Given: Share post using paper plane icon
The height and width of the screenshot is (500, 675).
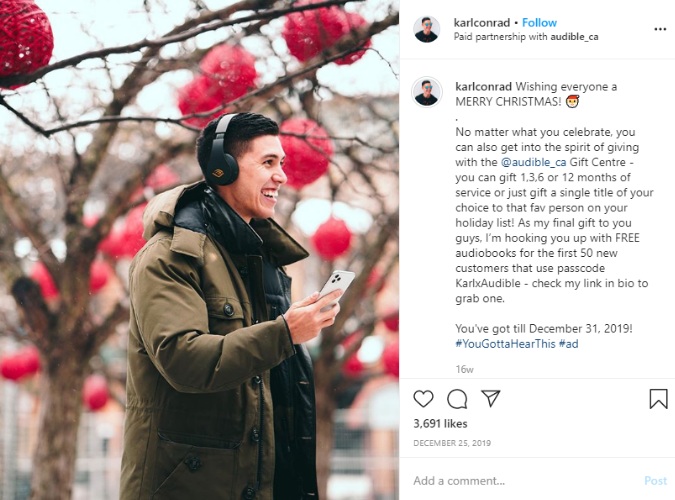Looking at the screenshot, I should tap(490, 398).
